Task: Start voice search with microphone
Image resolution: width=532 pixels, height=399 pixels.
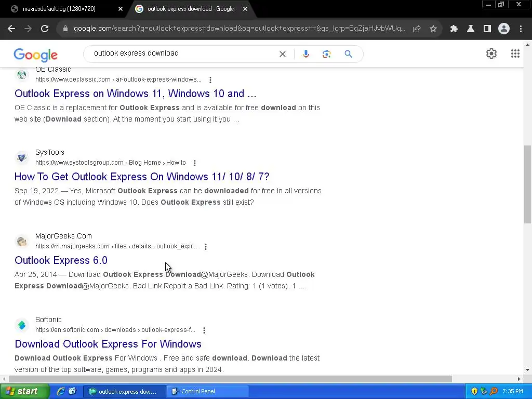Action: (x=305, y=54)
